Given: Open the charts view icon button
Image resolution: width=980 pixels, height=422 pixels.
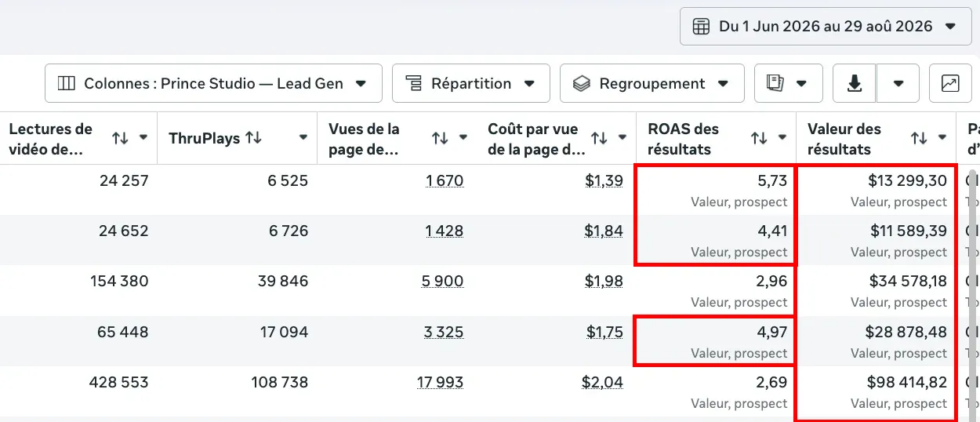Looking at the screenshot, I should [950, 83].
